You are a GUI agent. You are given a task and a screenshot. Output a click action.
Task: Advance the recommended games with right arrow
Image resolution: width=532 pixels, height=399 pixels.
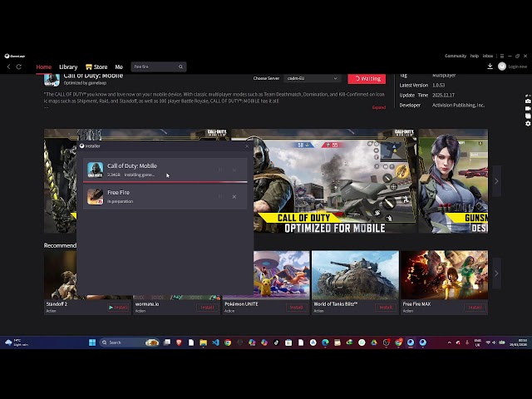[496, 273]
